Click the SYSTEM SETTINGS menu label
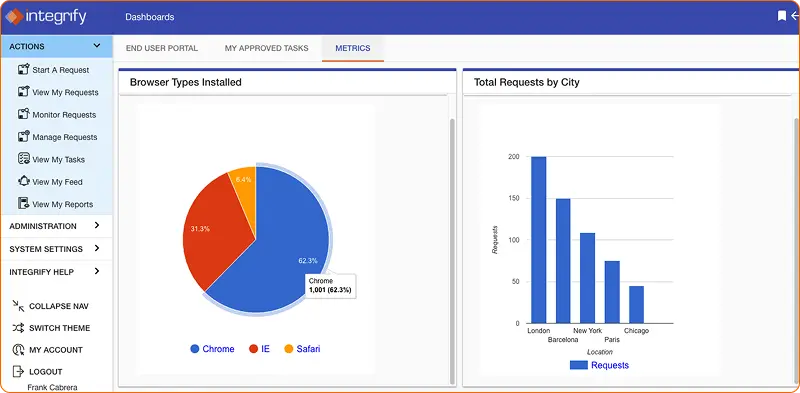This screenshot has height=393, width=800. [46, 249]
